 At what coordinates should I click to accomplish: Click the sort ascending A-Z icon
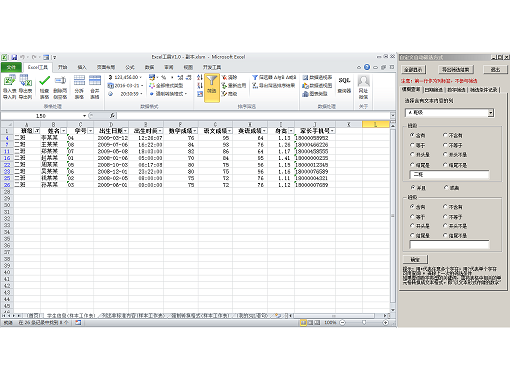click(x=200, y=77)
